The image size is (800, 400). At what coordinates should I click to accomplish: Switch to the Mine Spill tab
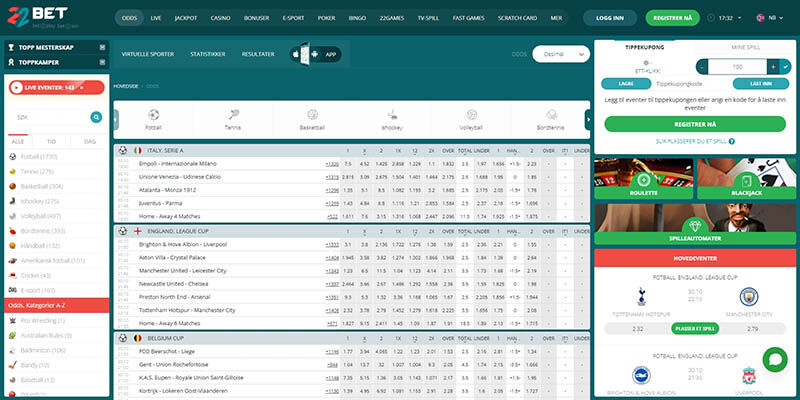[745, 47]
